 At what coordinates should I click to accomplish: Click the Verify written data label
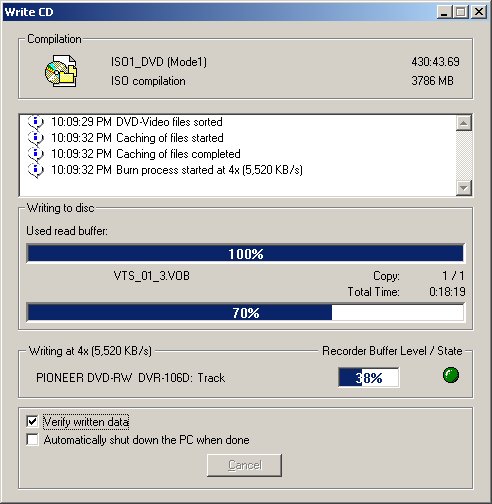86,422
